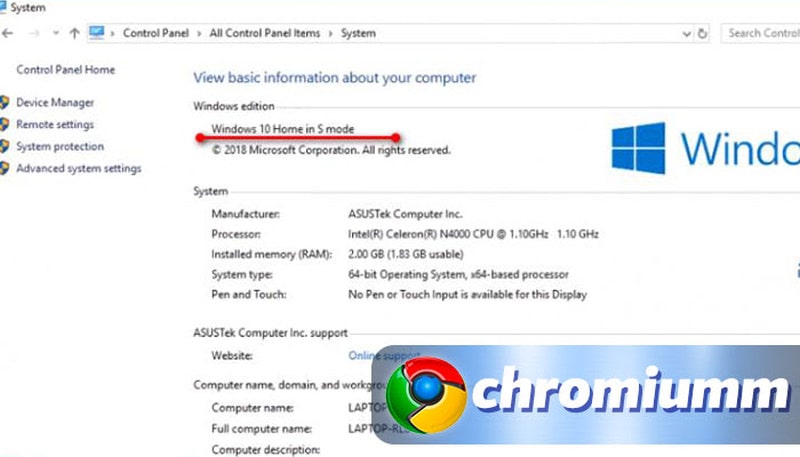Click the 'Installed memory (RAM):' label
This screenshot has height=457, width=800.
coord(271,254)
